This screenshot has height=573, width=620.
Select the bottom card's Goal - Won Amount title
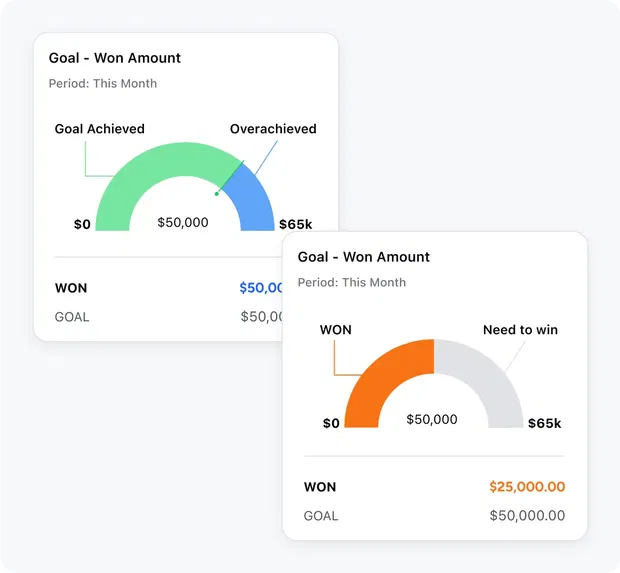coord(363,257)
